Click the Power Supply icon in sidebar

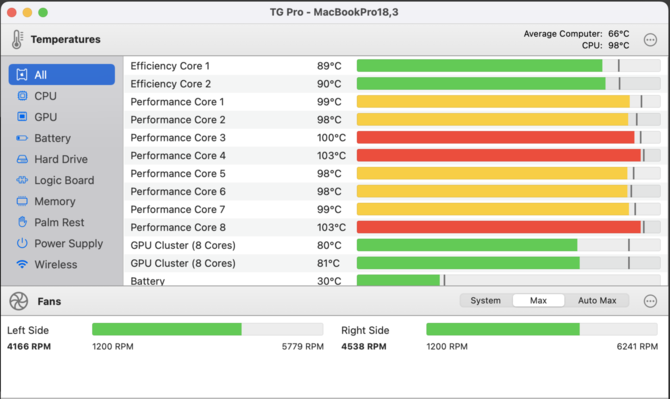tap(22, 243)
